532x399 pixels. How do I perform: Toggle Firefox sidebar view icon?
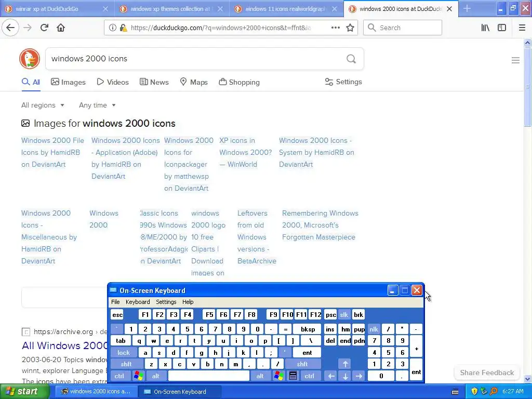(x=502, y=28)
